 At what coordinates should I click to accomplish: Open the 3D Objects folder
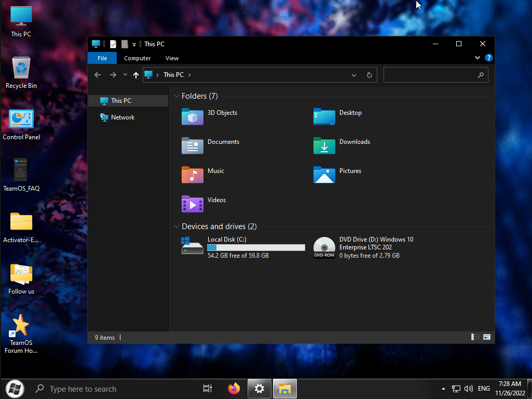(193, 116)
